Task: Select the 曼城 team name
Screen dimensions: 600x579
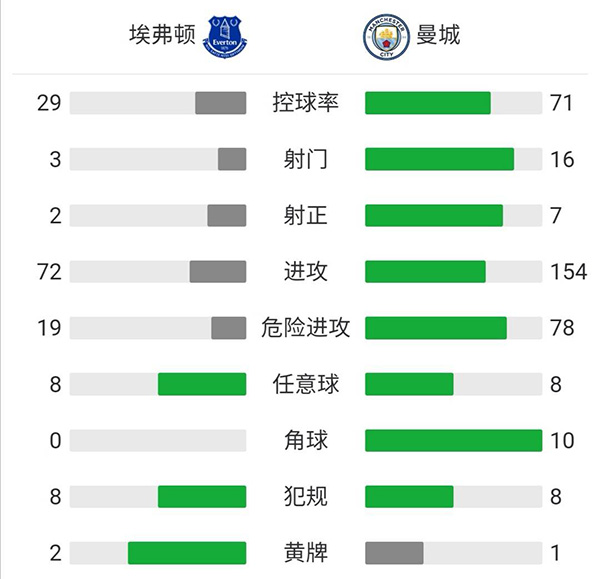Action: pos(439,36)
